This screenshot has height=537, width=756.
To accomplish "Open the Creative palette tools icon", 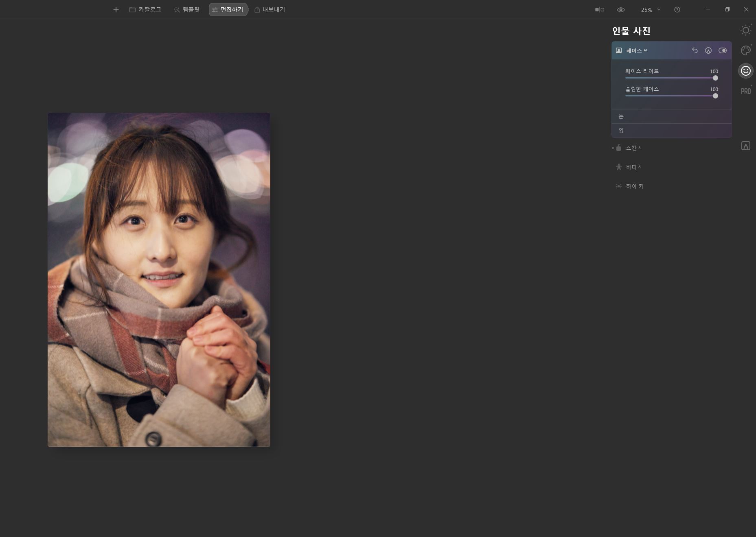I will tap(746, 50).
